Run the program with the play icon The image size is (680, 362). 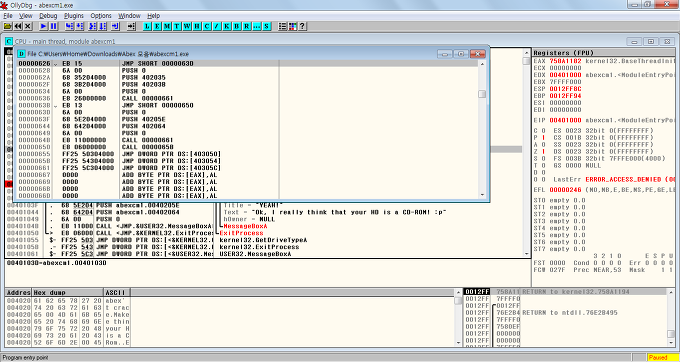tap(43, 26)
